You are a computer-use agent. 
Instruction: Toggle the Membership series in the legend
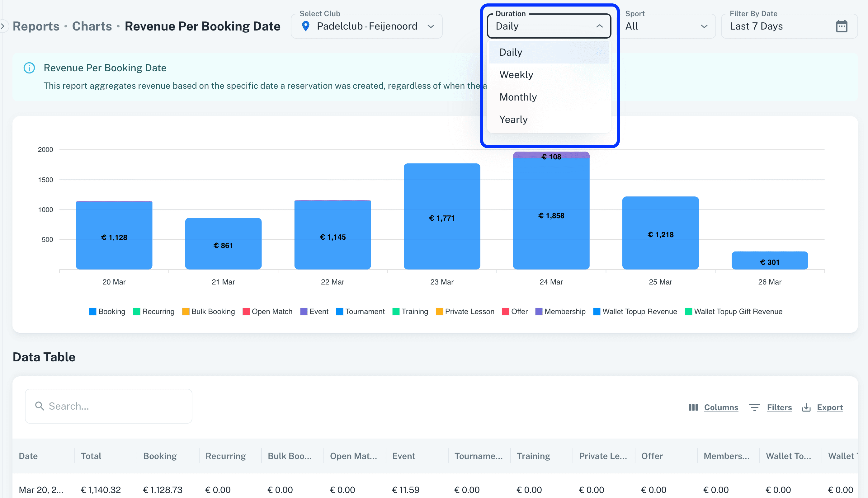point(560,312)
